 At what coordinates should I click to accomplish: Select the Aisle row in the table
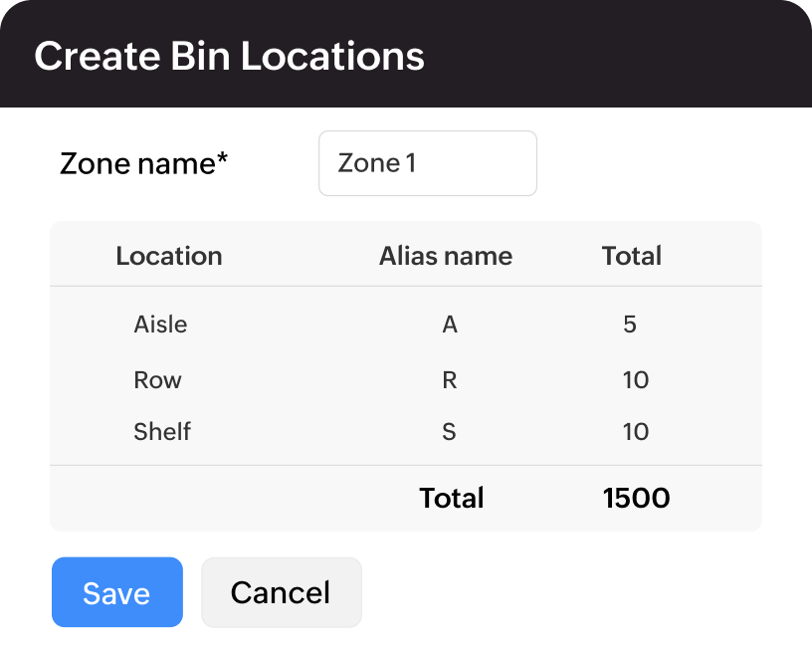[160, 324]
